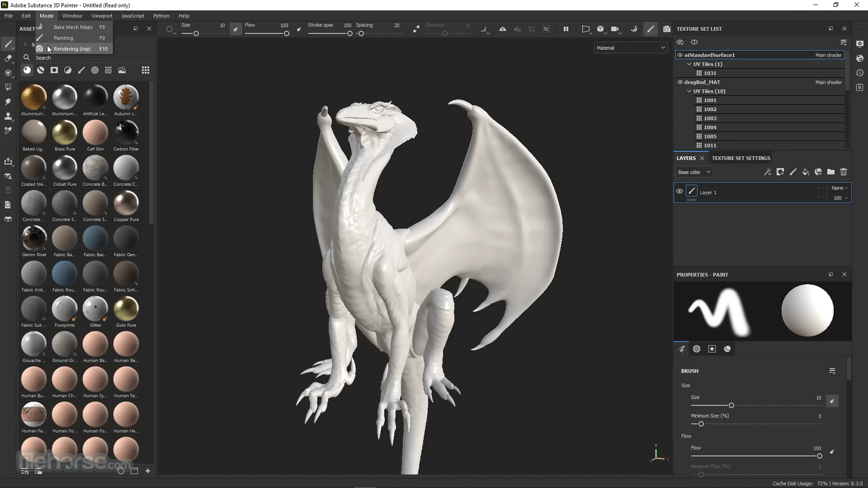Hide Layer 1 with the eye icon

coord(680,192)
